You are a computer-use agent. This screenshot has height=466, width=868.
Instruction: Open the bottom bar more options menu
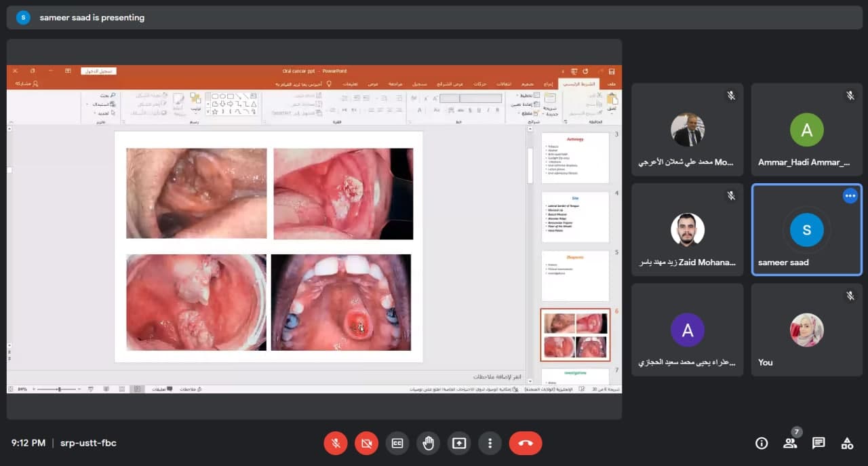pyautogui.click(x=490, y=443)
